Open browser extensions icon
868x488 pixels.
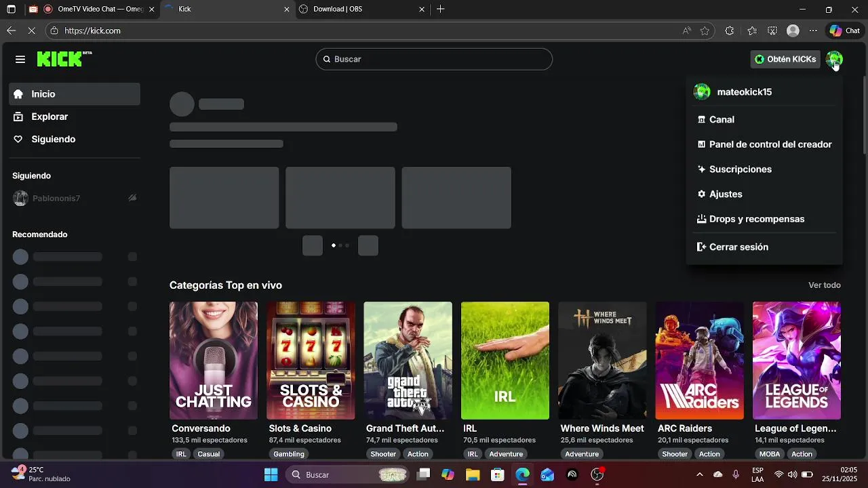(x=730, y=30)
